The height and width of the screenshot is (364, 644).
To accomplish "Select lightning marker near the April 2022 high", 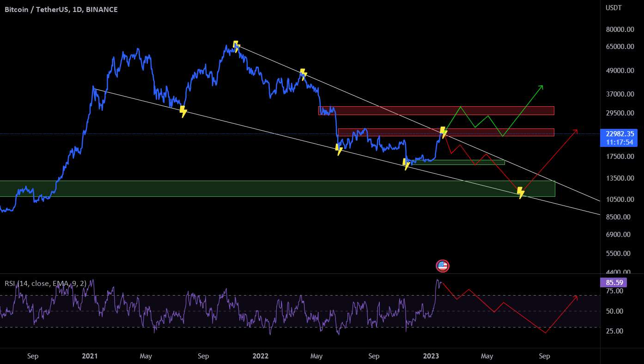I will (303, 74).
